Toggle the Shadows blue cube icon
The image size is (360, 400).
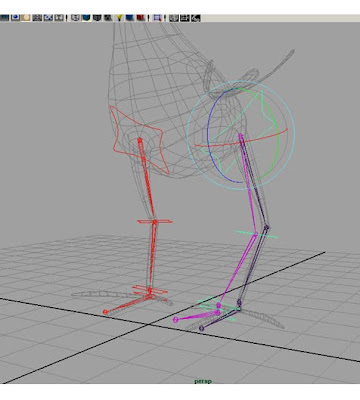130,18
